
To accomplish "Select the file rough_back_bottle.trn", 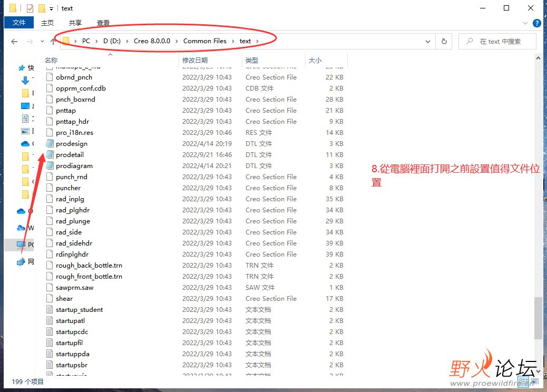I will (89, 266).
